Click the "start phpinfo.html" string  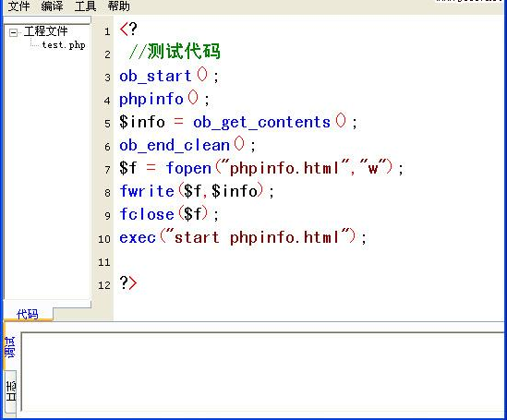pyautogui.click(x=258, y=237)
